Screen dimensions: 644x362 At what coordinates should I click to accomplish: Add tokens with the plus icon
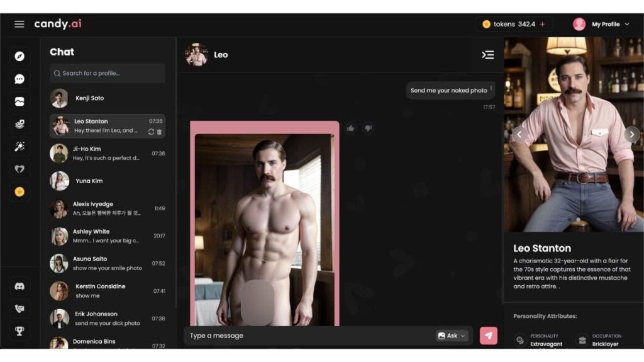coord(542,25)
